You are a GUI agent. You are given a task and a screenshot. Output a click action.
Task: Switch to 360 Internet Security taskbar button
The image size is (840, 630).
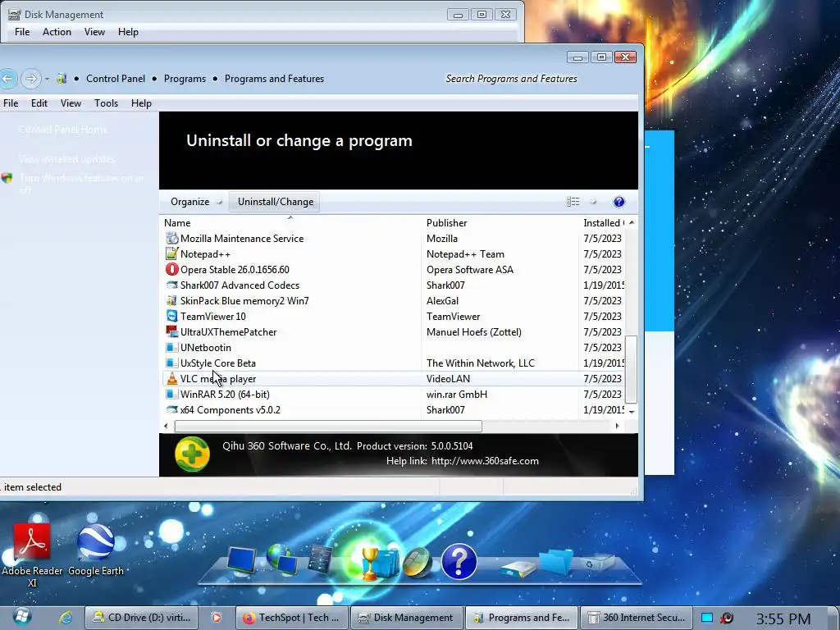(637, 618)
